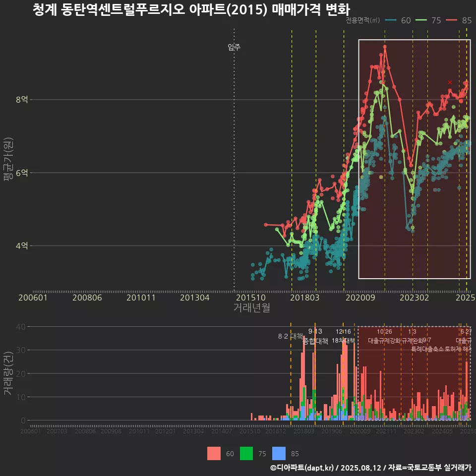Viewport: 476px width, 476px height.
Task: Click the '202009' tick label on the price chart
Action: [360, 297]
